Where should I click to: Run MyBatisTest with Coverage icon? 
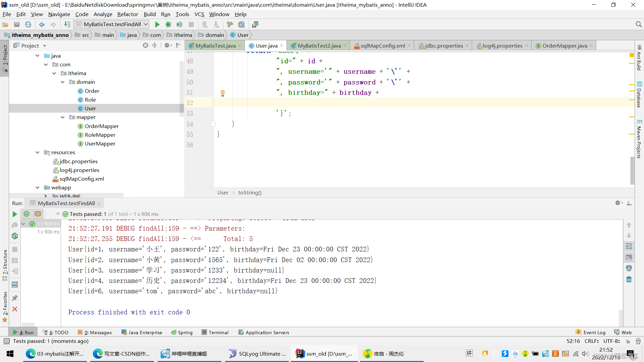(180, 24)
